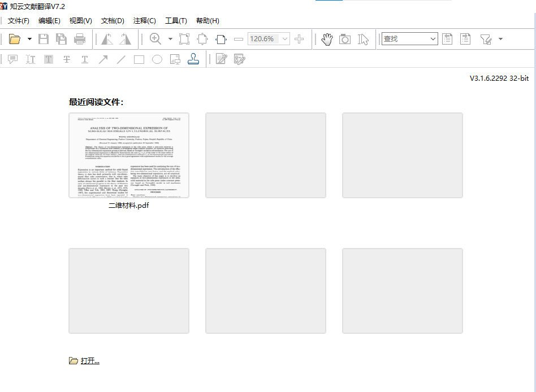Click the zoom in plus button
Image resolution: width=536 pixels, height=392 pixels.
299,39
